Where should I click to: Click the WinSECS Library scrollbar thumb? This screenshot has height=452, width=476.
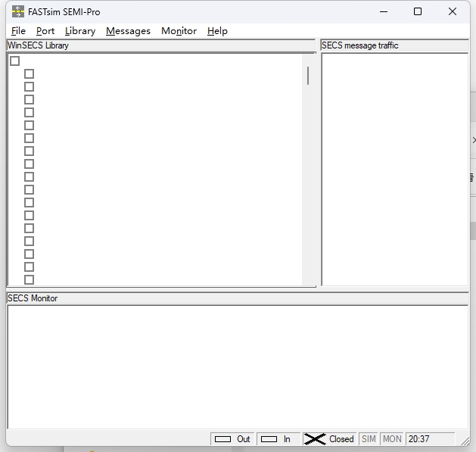(x=308, y=76)
